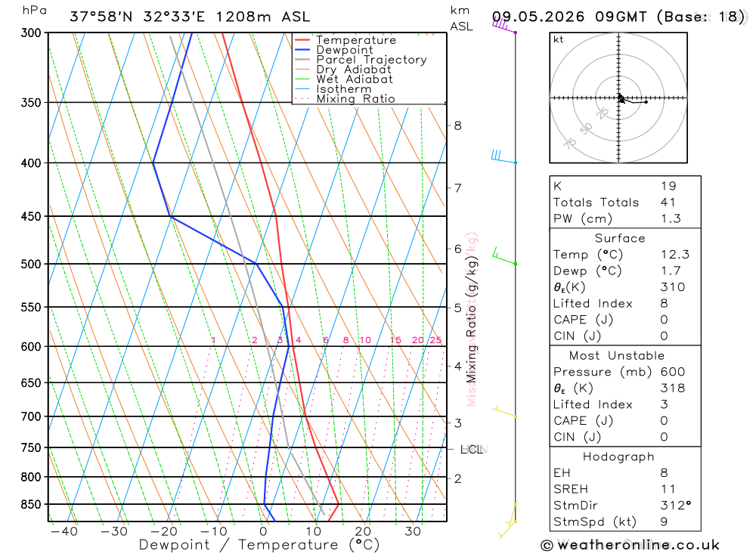Click the K index value 19
Image resolution: width=756 pixels, height=554 pixels.
(x=668, y=186)
